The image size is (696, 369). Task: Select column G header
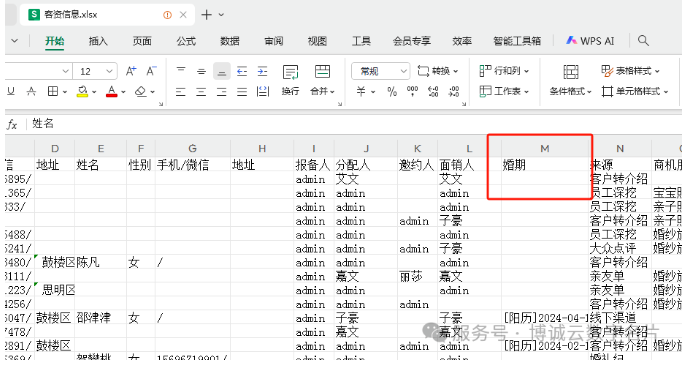click(x=192, y=149)
